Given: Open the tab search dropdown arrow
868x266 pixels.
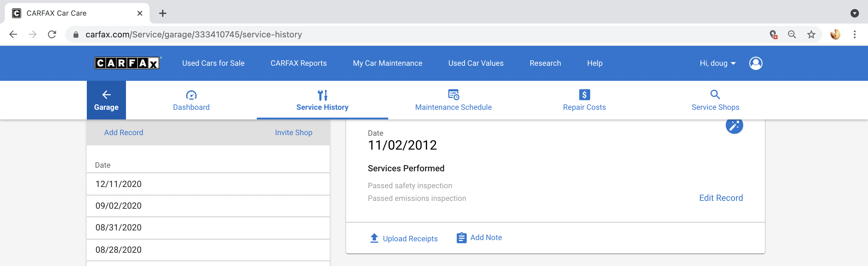Looking at the screenshot, I should tap(854, 13).
